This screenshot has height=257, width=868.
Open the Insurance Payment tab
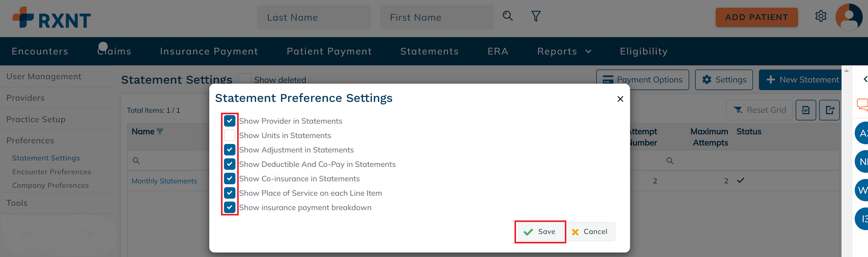pos(209,51)
